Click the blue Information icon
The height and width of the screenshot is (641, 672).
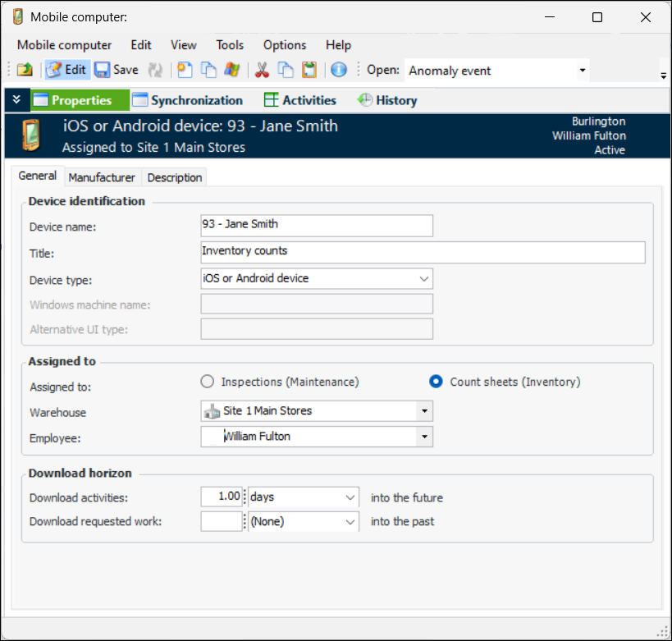338,71
